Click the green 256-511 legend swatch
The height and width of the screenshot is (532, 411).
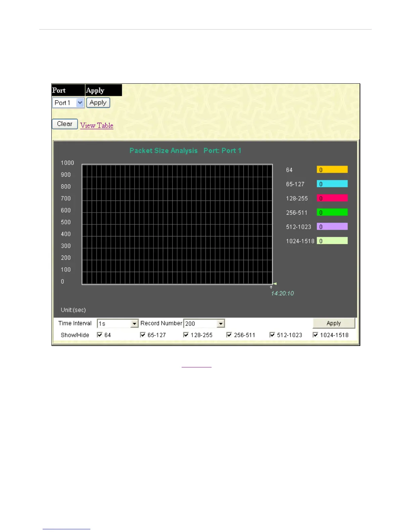332,212
